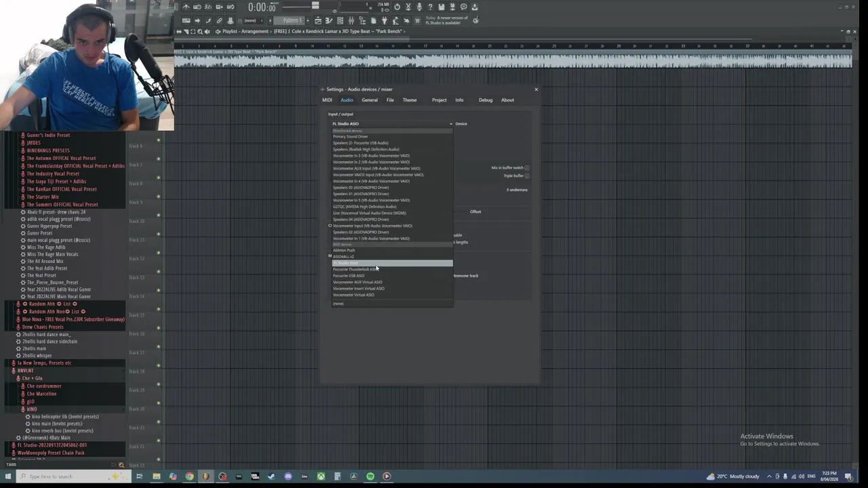The height and width of the screenshot is (488, 868).
Task: Switch to the General settings tab
Action: pos(370,100)
